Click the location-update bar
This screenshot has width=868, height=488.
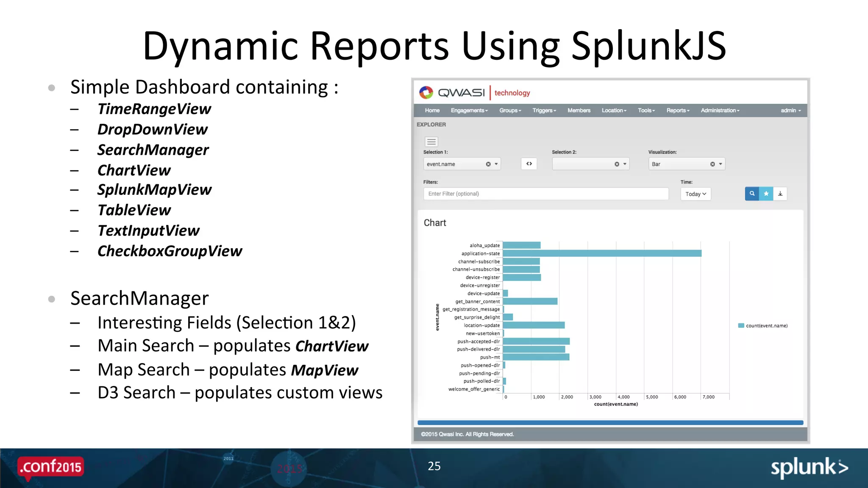[x=534, y=325]
